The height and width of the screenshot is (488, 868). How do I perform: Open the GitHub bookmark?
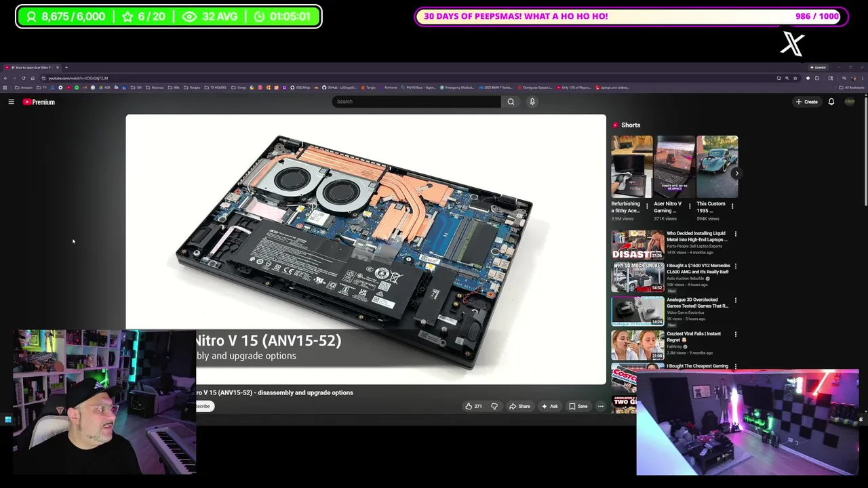click(x=340, y=87)
